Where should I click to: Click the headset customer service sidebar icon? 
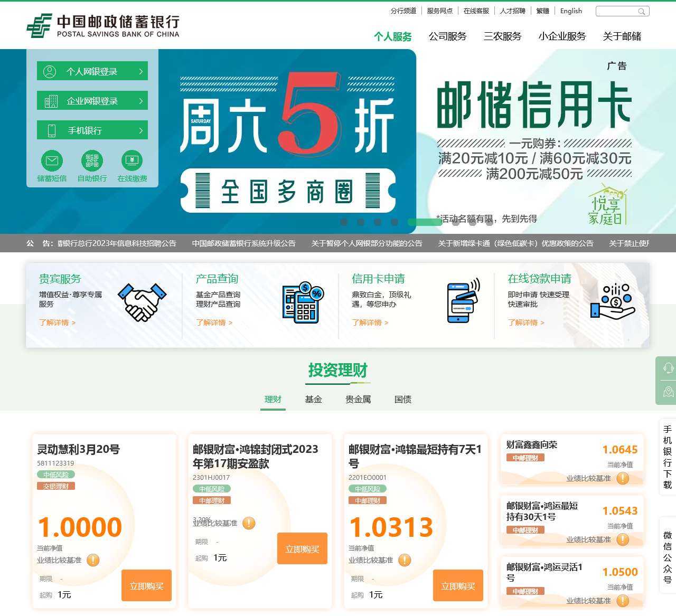pos(669,368)
